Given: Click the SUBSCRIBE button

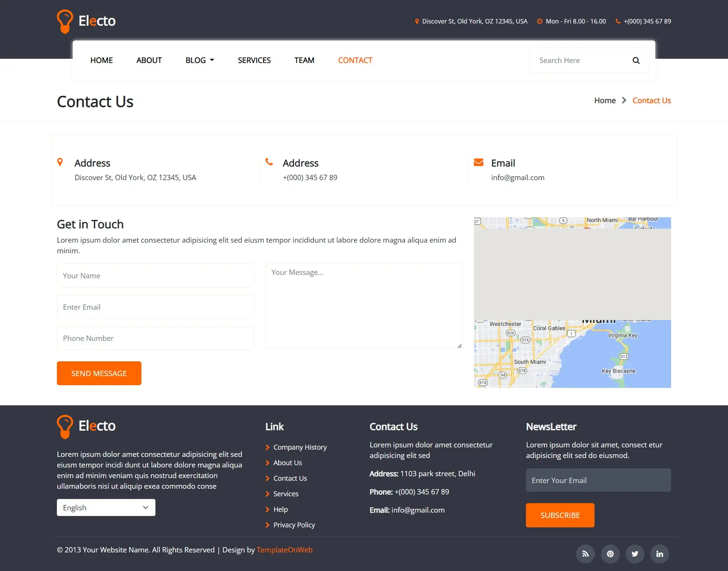Looking at the screenshot, I should 560,515.
